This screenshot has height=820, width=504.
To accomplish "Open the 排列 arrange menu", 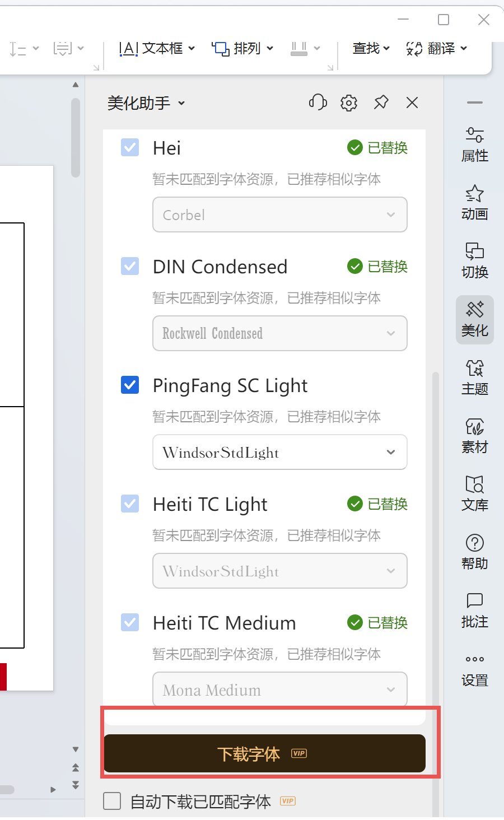I will (x=242, y=49).
